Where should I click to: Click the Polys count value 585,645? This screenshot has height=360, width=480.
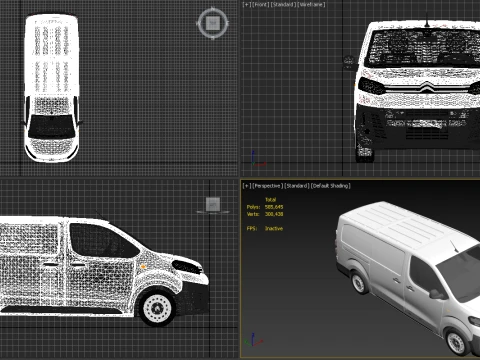point(274,207)
